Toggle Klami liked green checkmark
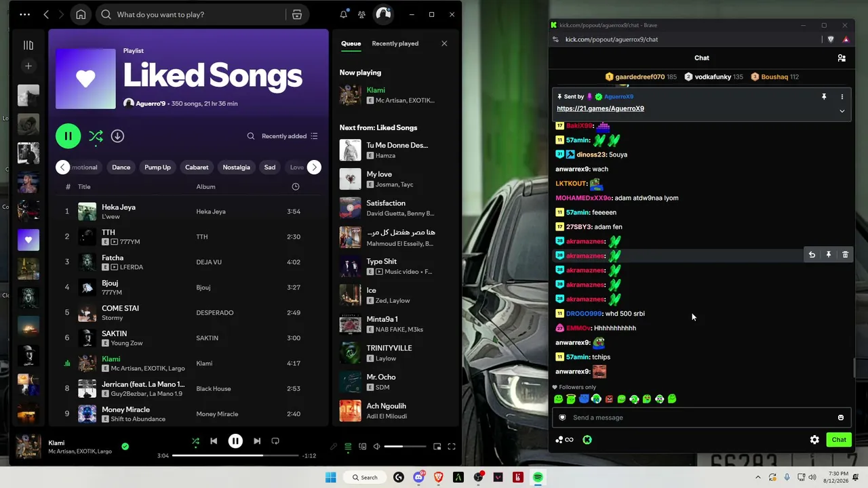 [125, 447]
